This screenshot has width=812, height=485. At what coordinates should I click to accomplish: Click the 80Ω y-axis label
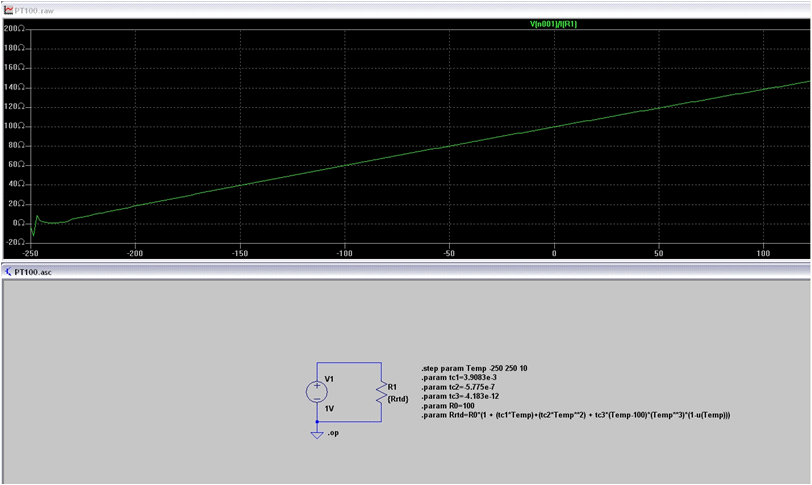pos(16,145)
